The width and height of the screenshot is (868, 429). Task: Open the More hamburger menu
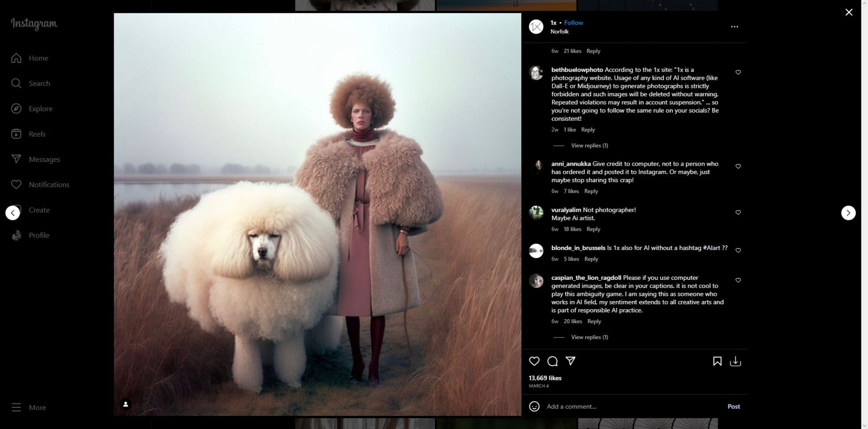[x=29, y=407]
